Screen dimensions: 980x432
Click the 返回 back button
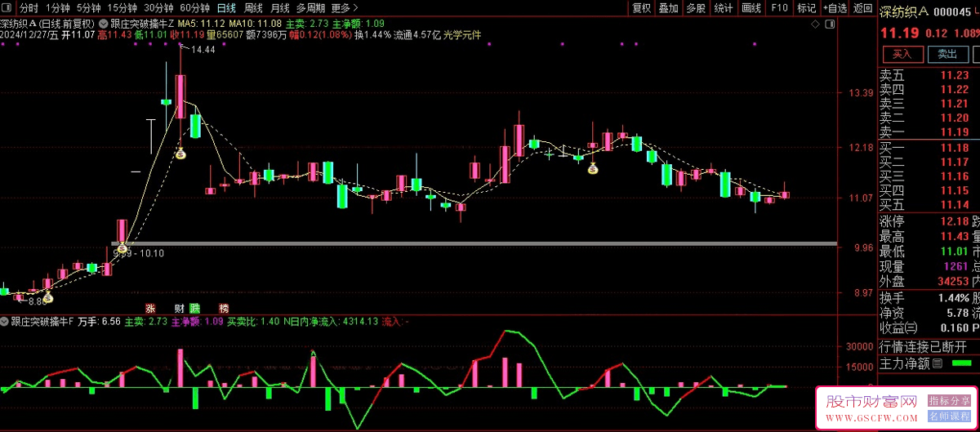click(x=862, y=7)
